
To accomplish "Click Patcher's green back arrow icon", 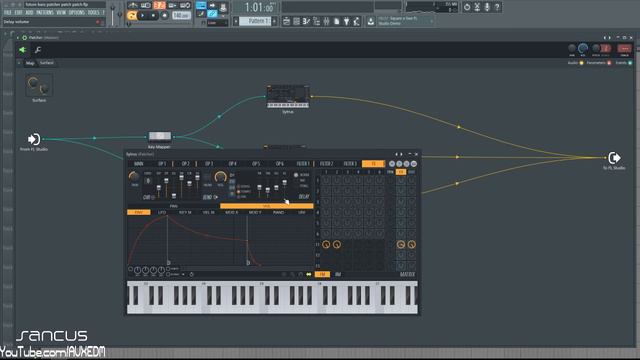I will coord(22,50).
